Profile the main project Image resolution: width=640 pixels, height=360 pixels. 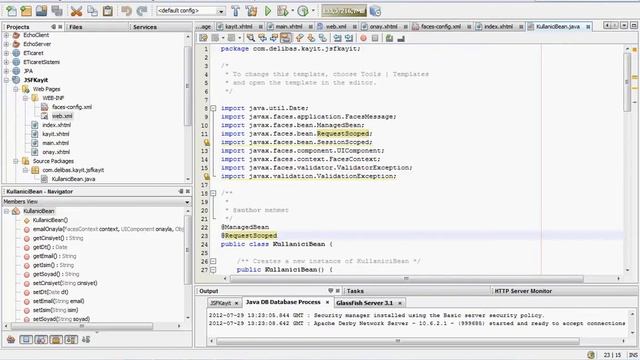pyautogui.click(x=303, y=11)
